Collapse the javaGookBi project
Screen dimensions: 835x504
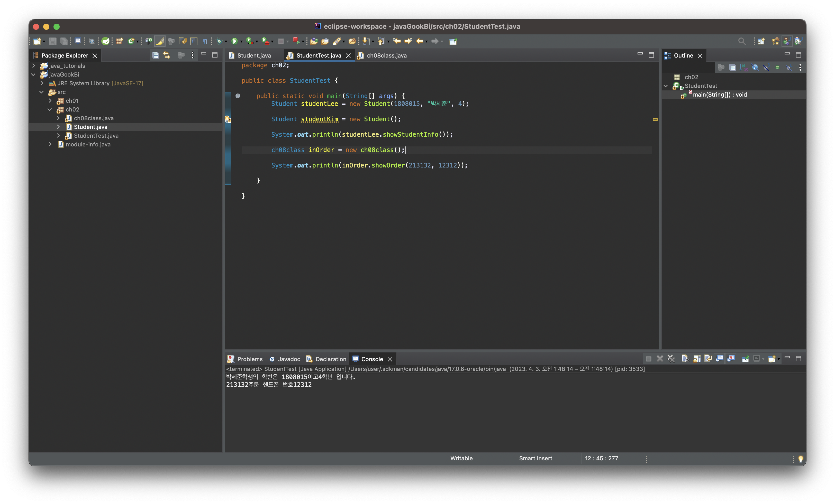coord(33,74)
